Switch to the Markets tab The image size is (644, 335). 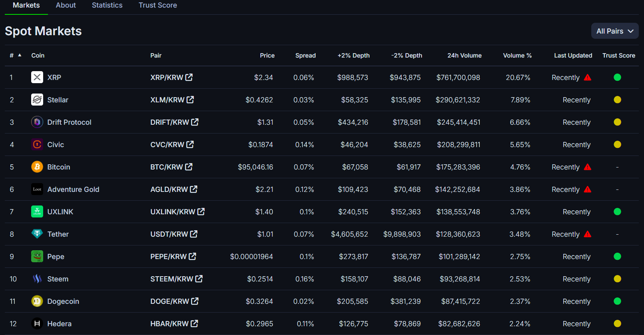click(x=26, y=5)
